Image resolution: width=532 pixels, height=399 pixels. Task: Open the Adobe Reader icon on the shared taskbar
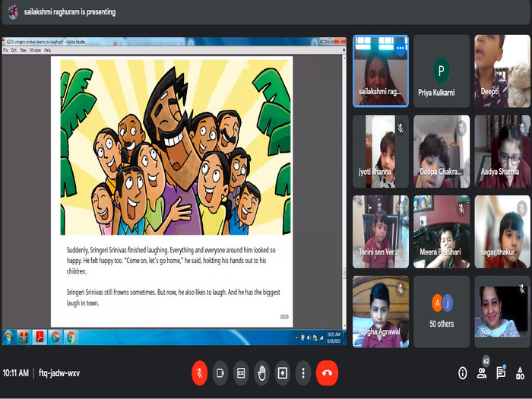pos(40,337)
